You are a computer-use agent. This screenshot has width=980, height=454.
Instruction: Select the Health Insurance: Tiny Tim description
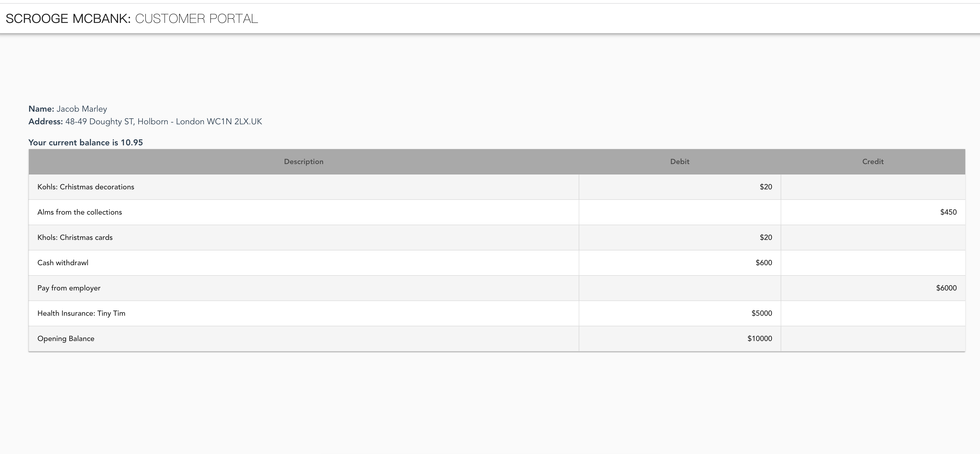click(x=81, y=313)
